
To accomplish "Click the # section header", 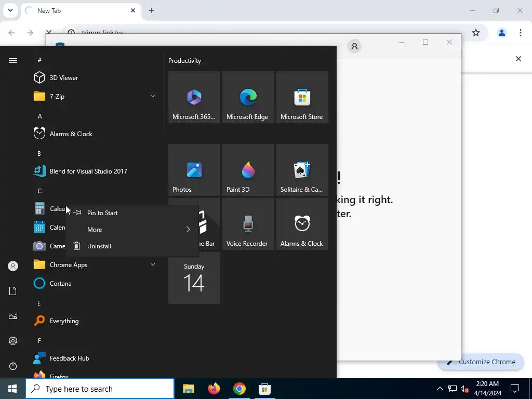I will click(39, 60).
